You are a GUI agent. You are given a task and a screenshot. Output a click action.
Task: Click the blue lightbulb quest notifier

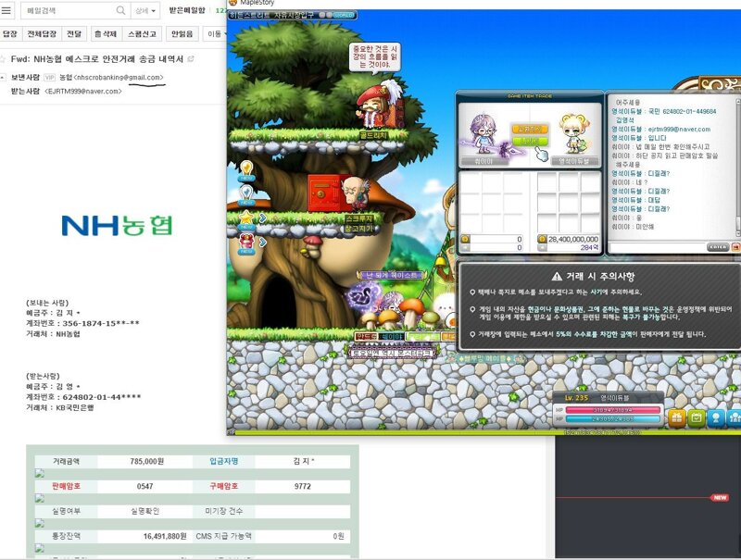click(x=246, y=194)
